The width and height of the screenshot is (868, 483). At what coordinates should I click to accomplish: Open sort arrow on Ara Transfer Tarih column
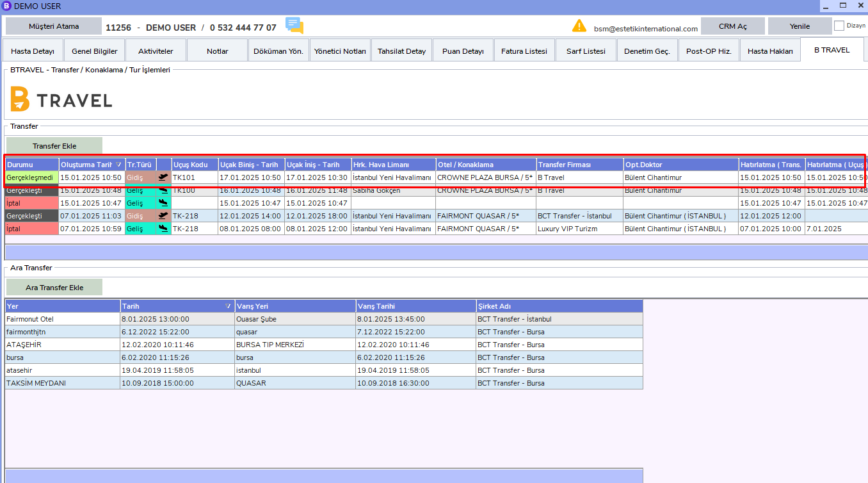229,306
